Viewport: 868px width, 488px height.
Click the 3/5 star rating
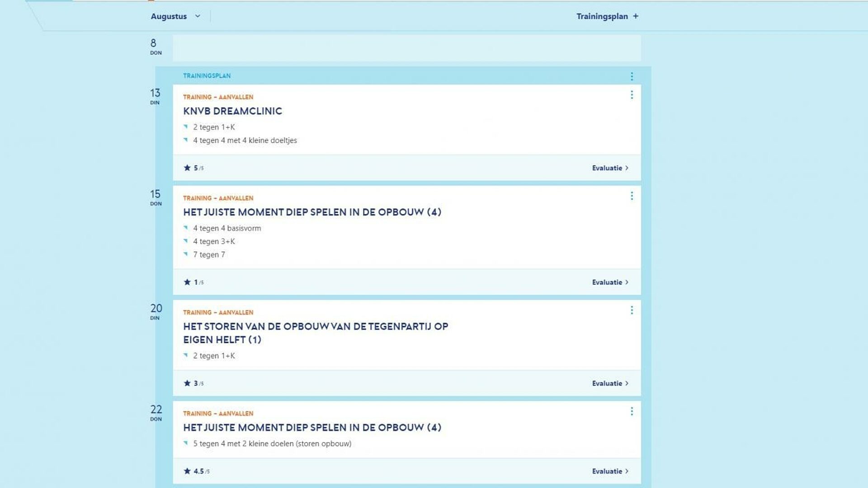tap(193, 384)
